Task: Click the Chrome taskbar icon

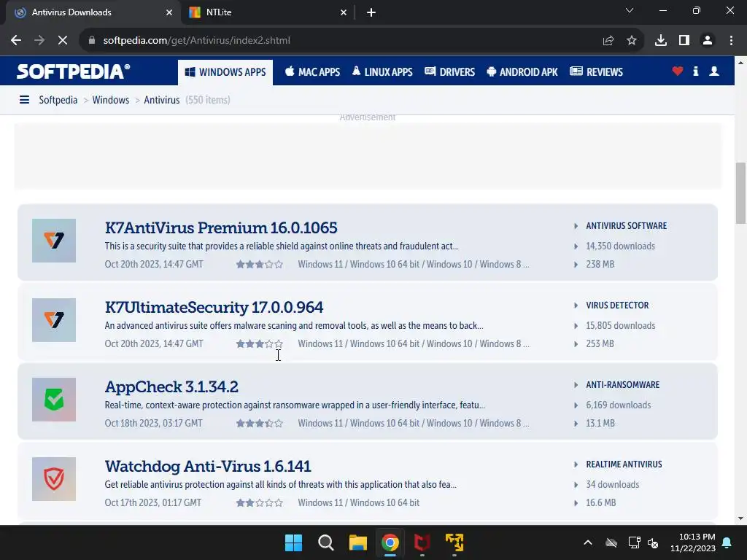Action: click(390, 542)
